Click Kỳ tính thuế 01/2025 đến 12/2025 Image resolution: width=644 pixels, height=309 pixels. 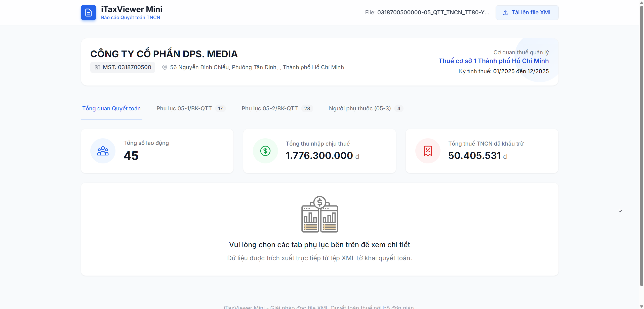[504, 71]
